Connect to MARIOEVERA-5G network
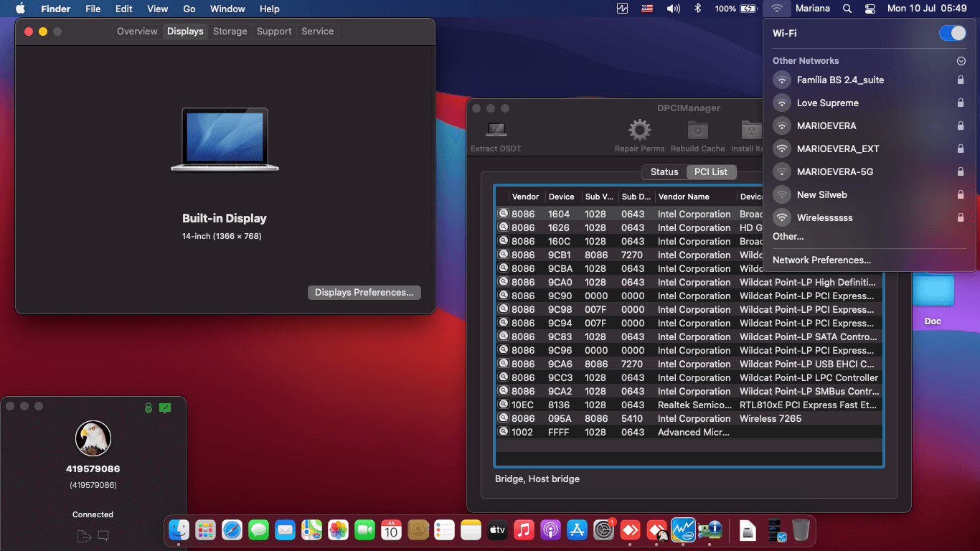The width and height of the screenshot is (980, 551). coord(870,171)
